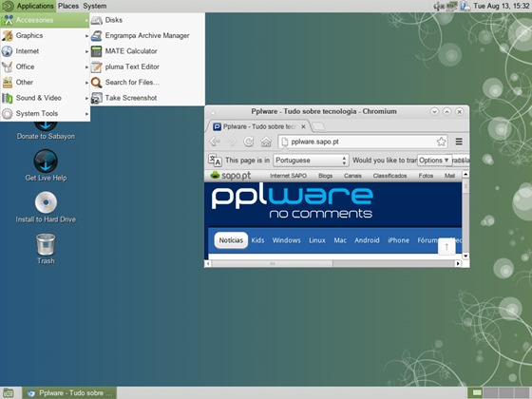Click the horizontal scrollbar left arrow

(208, 264)
